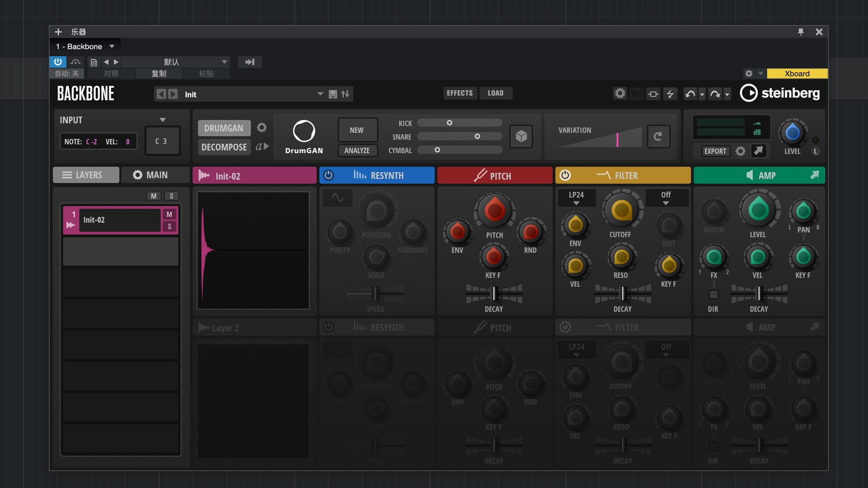Click the 复制 copy button

[x=159, y=74]
